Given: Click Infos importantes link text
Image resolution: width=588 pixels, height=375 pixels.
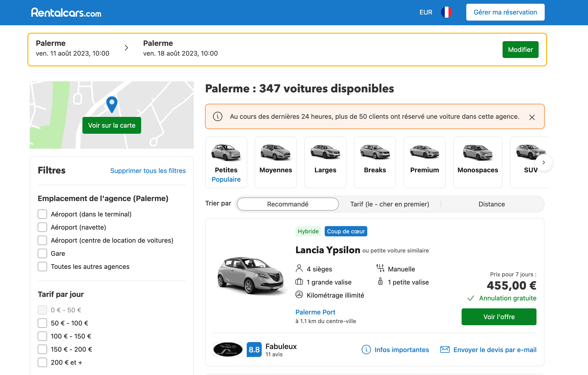Looking at the screenshot, I should click(x=402, y=350).
